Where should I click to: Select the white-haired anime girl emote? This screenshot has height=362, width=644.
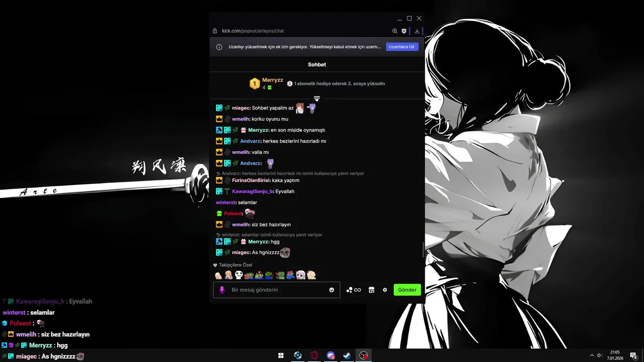301,275
